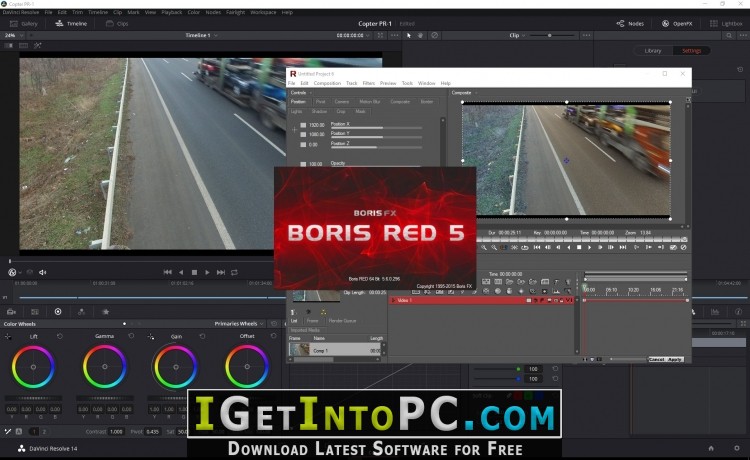750x460 pixels.
Task: Switch to the Render Queue tab
Action: point(342,321)
